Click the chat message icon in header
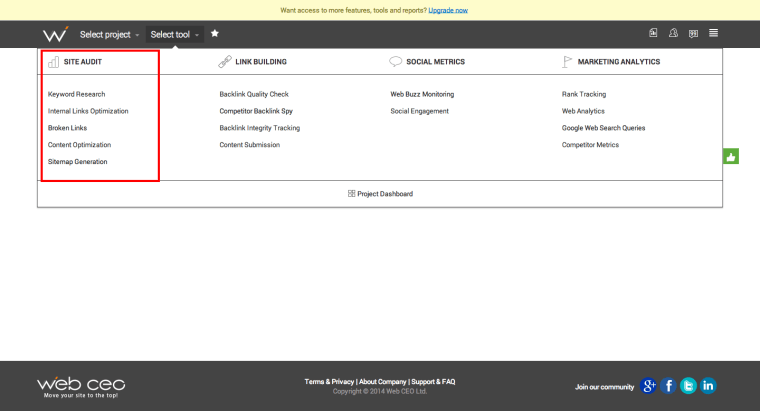 694,33
